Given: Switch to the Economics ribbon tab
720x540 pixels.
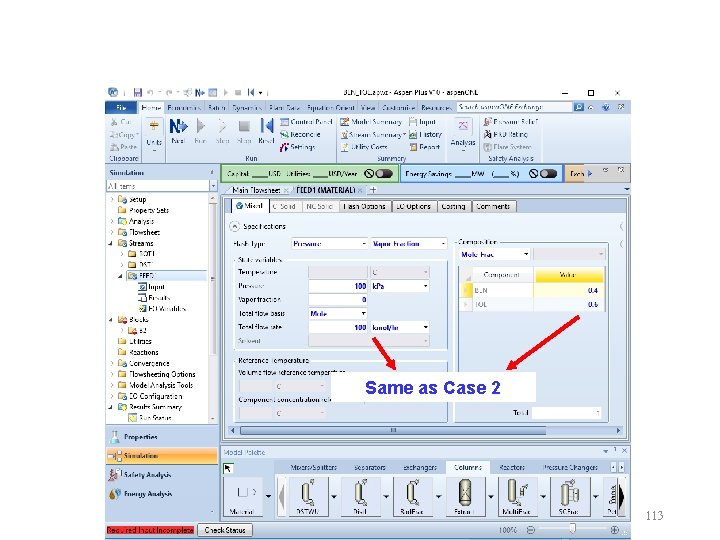Looking at the screenshot, I should (x=184, y=107).
